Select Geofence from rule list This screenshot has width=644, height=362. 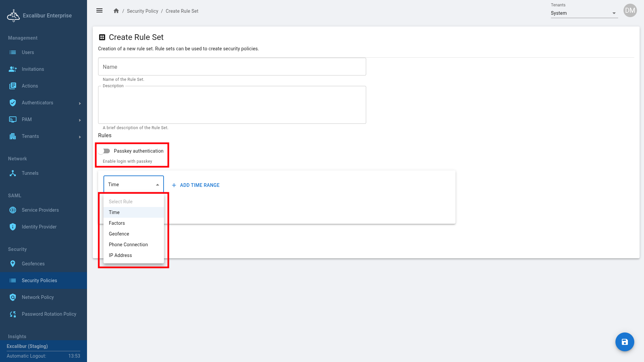click(119, 234)
